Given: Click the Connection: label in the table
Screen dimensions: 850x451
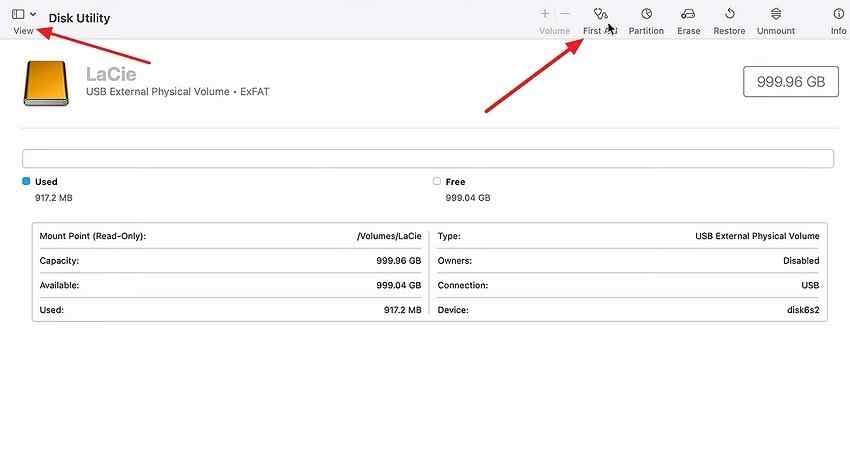Looking at the screenshot, I should point(463,285).
